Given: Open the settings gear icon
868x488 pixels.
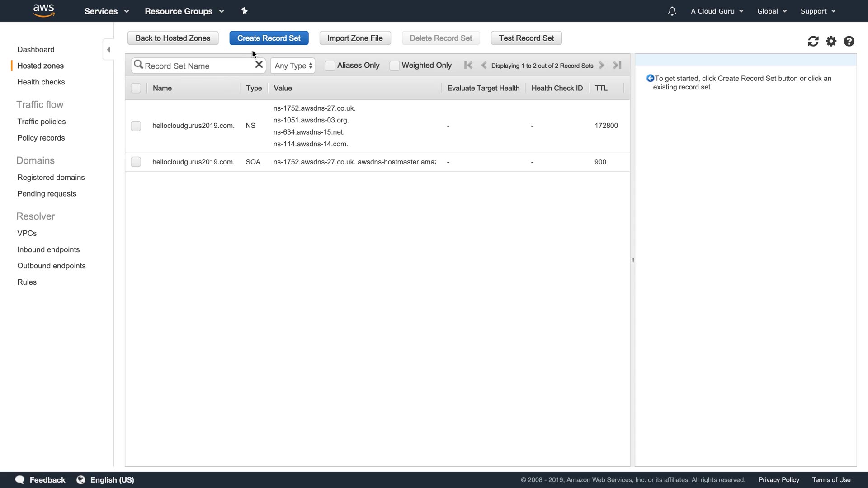Looking at the screenshot, I should [831, 41].
